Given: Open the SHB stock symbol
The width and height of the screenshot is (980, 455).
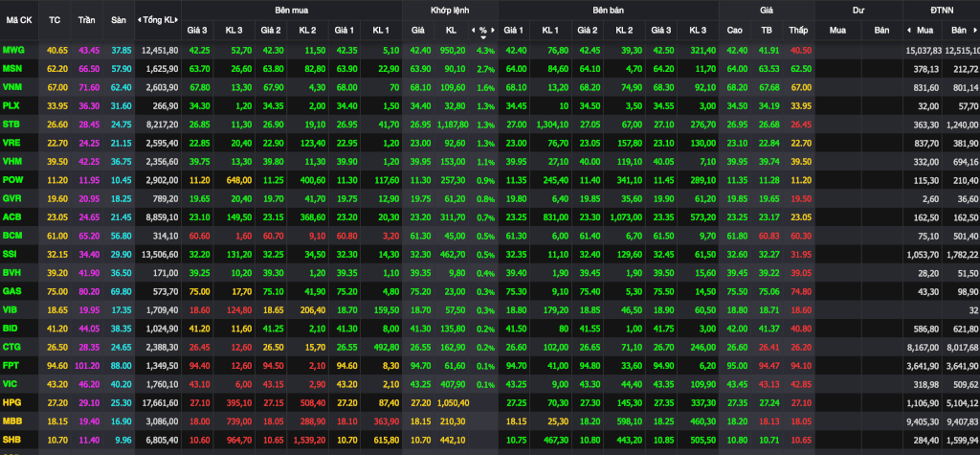Looking at the screenshot, I should (11, 440).
